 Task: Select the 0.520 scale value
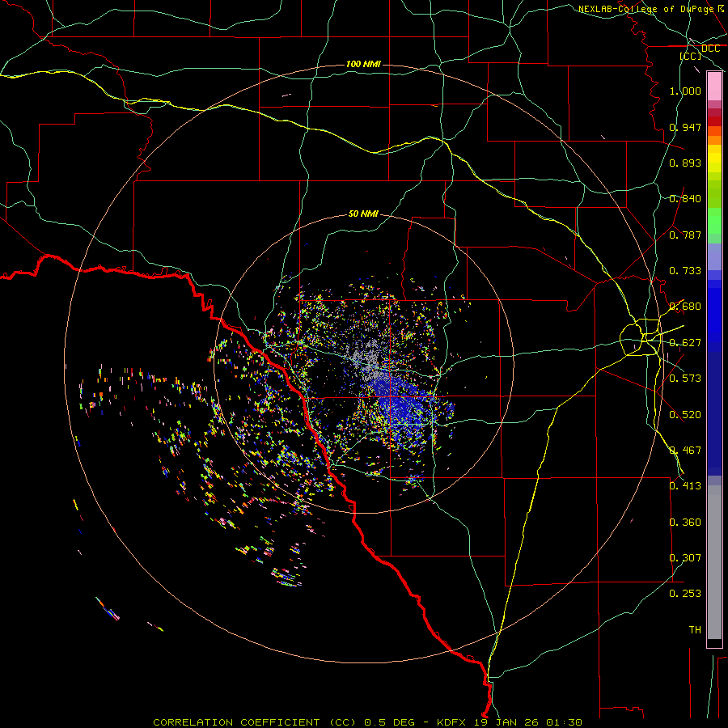point(685,415)
